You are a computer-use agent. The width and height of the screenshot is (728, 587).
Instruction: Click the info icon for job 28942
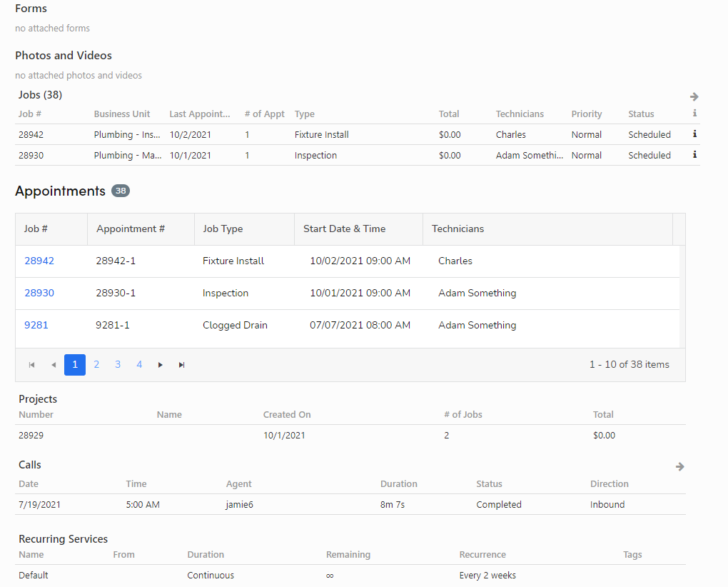[693, 134]
